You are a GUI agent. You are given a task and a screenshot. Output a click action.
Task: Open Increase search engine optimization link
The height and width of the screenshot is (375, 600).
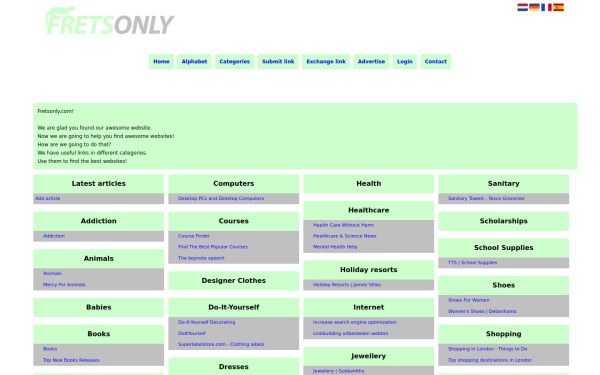355,322
